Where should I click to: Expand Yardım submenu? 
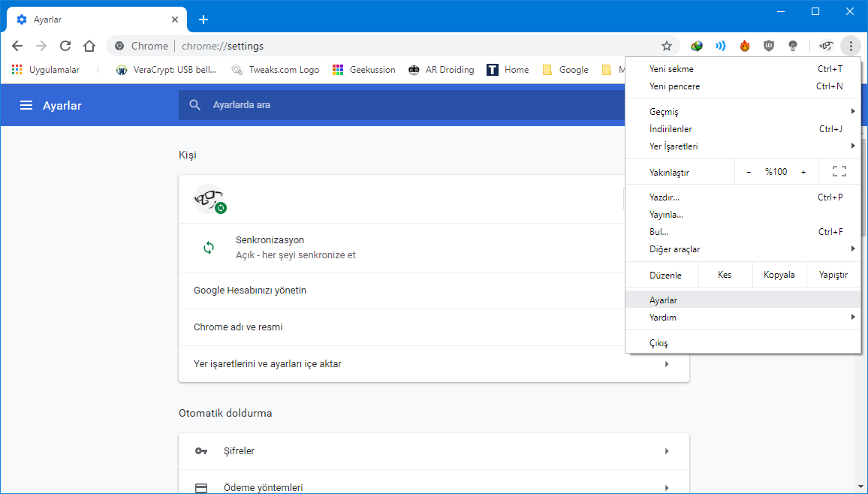(x=743, y=318)
